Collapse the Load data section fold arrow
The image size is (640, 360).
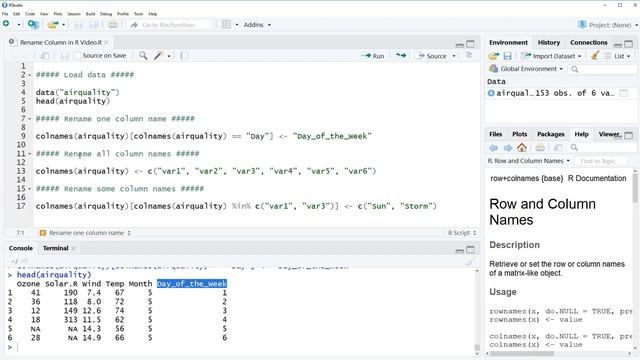pyautogui.click(x=30, y=75)
